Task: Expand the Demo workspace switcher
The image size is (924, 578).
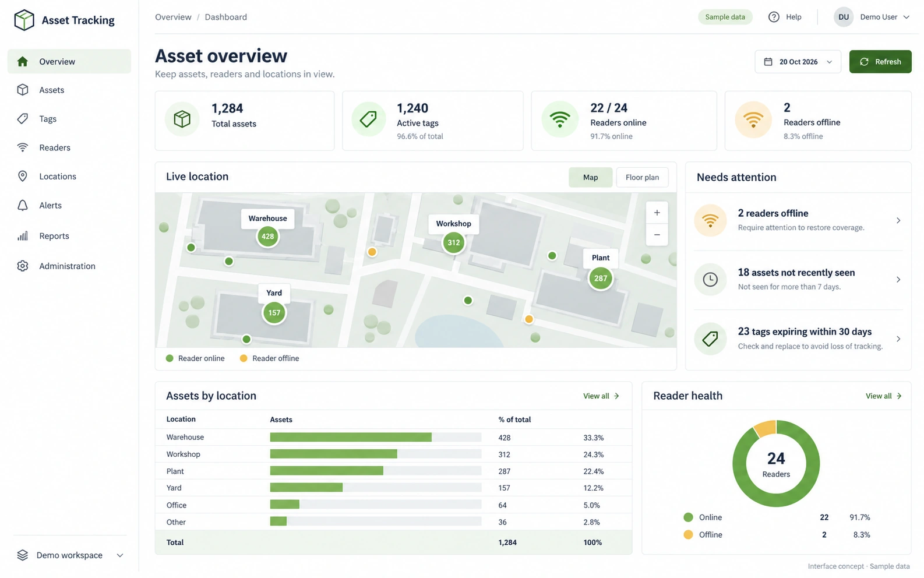Action: pyautogui.click(x=69, y=555)
